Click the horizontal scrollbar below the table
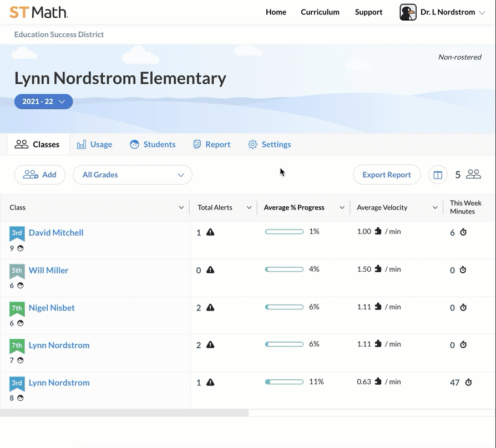The height and width of the screenshot is (448, 496). coord(124,413)
